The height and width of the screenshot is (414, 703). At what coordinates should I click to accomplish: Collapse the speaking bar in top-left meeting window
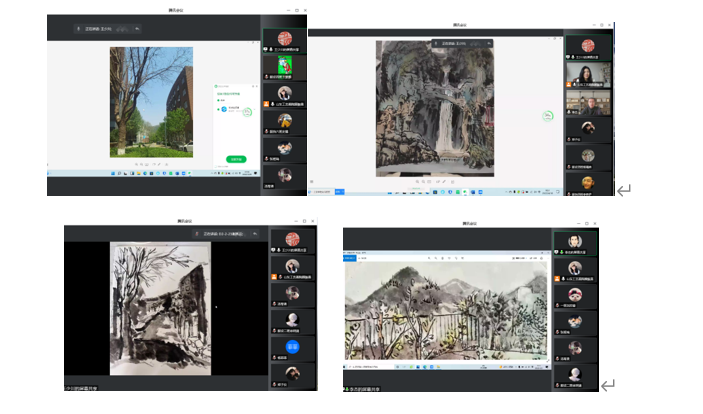(x=137, y=29)
